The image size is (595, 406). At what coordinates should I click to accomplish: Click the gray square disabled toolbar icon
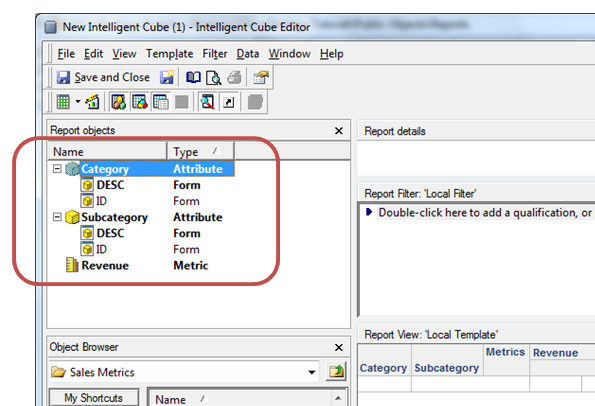[x=181, y=102]
